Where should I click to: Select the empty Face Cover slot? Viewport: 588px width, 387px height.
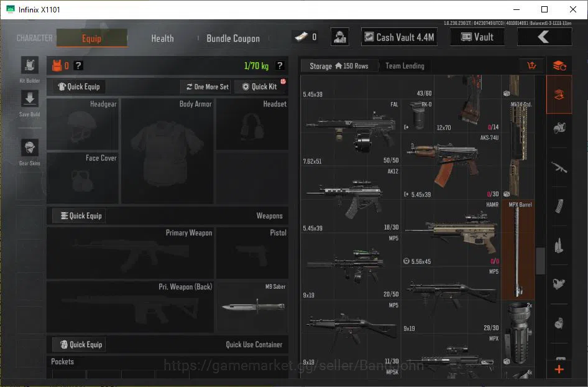click(x=83, y=177)
